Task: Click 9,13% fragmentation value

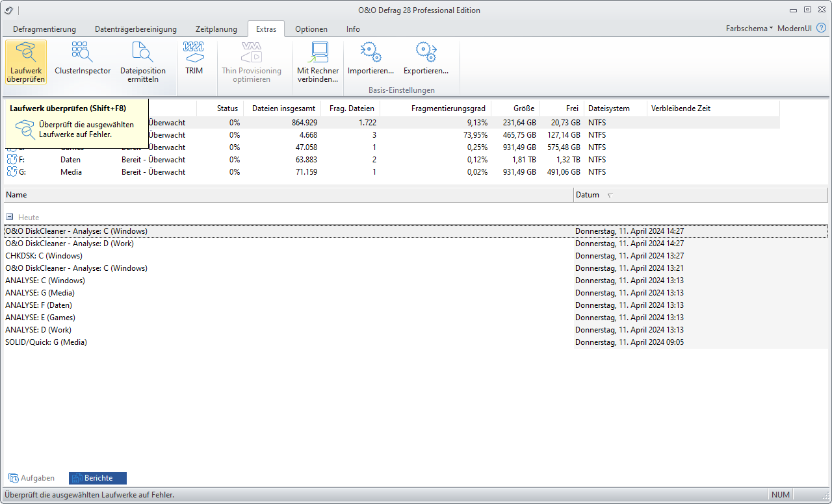Action: tap(477, 123)
